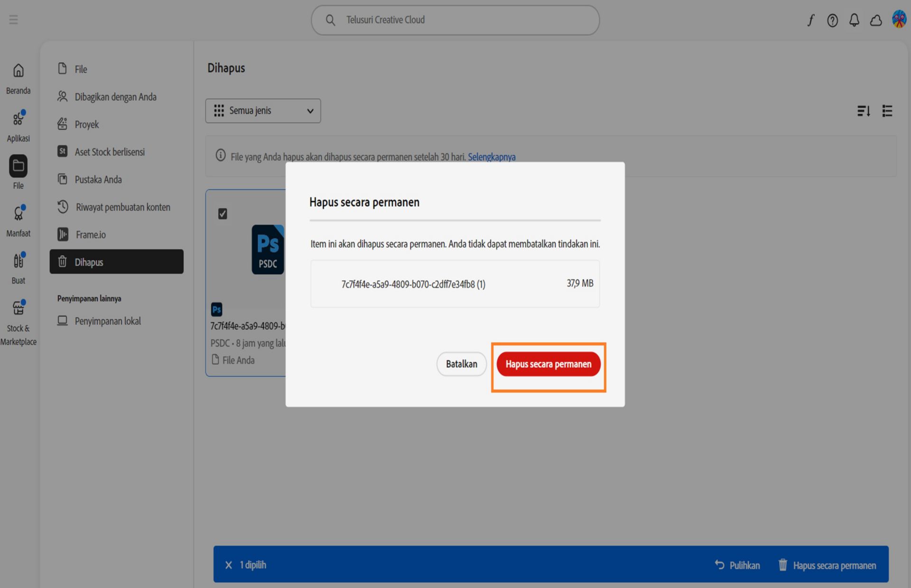This screenshot has width=911, height=588.
Task: Open Aset Stock berlisensi
Action: (116, 152)
